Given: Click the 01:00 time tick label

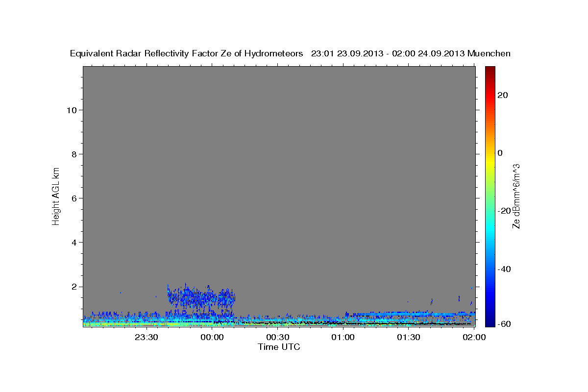Looking at the screenshot, I should click(x=343, y=337).
